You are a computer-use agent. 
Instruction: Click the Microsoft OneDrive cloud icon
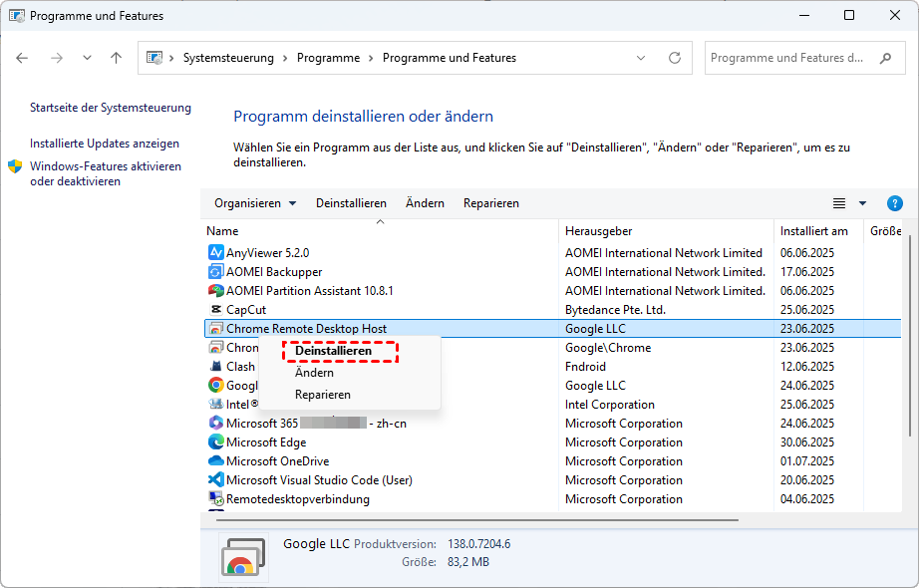[x=215, y=461]
